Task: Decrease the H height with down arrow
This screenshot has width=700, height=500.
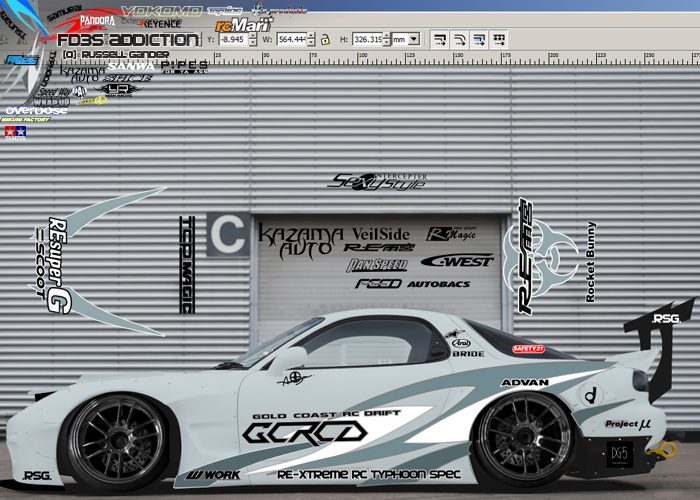Action: click(387, 42)
